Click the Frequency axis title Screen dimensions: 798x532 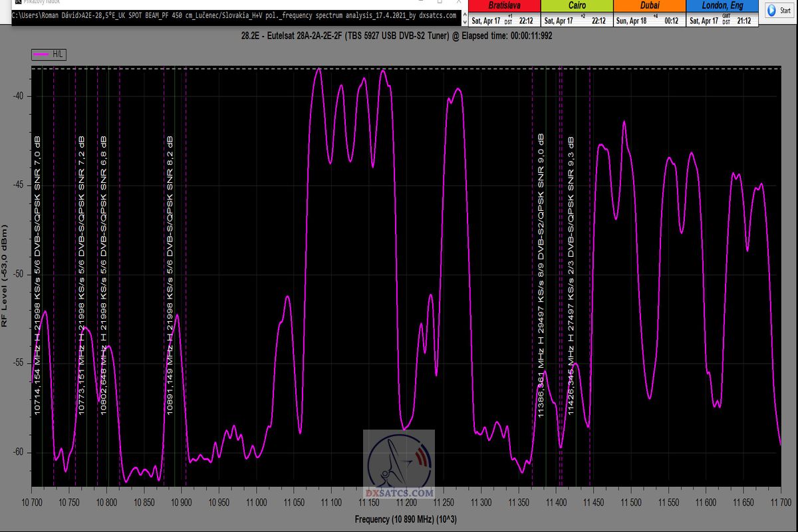pyautogui.click(x=405, y=519)
